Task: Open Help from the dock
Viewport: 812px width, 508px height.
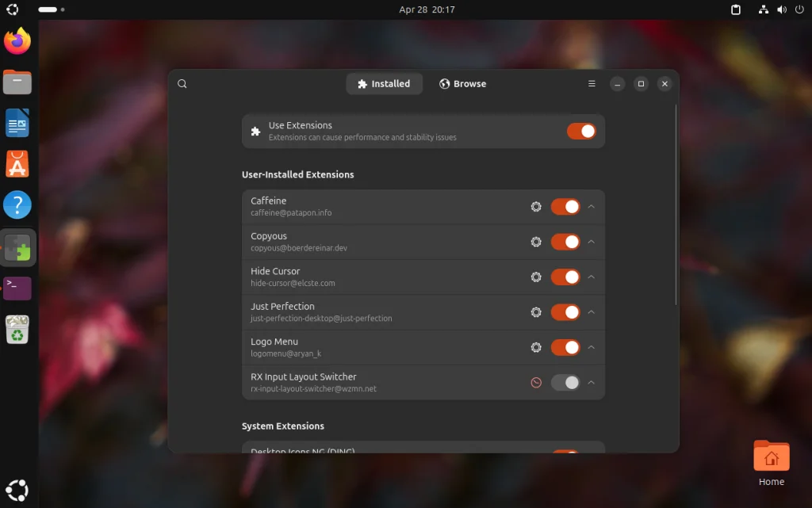Action: coord(17,205)
